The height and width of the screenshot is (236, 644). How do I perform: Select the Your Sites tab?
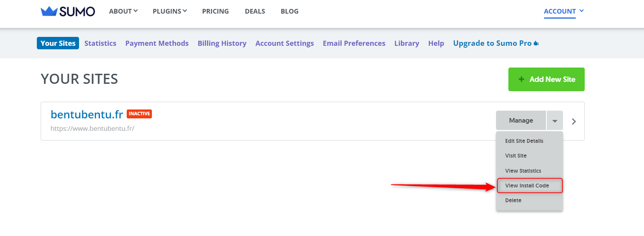58,43
